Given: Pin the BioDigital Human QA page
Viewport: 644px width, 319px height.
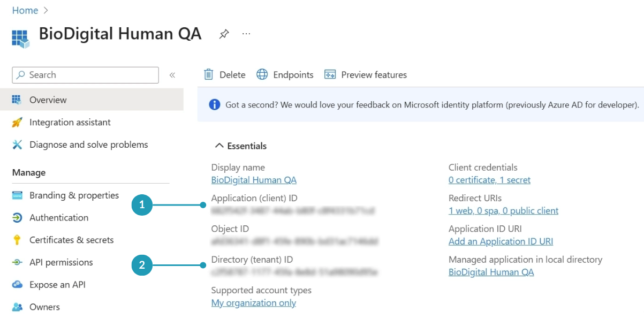Looking at the screenshot, I should (x=224, y=34).
